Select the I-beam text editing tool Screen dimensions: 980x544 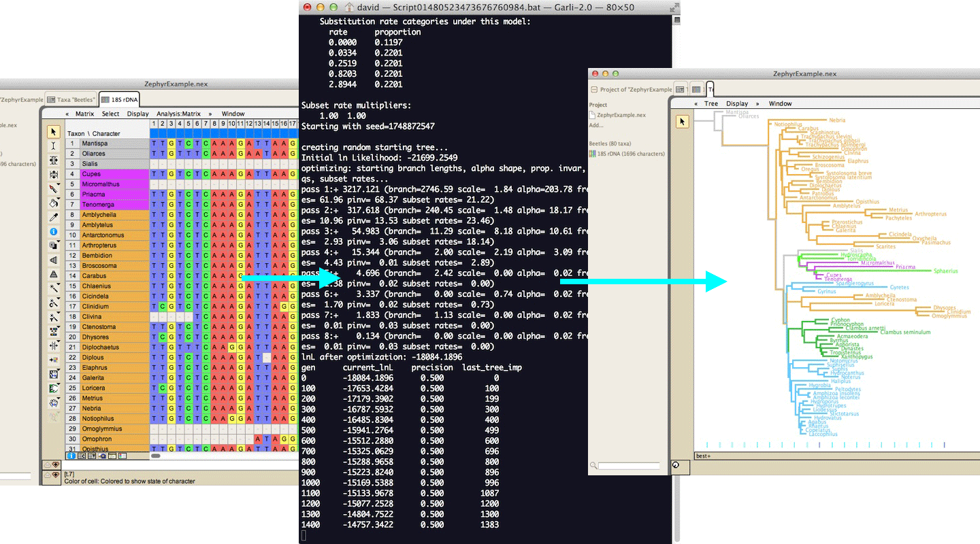coord(54,146)
